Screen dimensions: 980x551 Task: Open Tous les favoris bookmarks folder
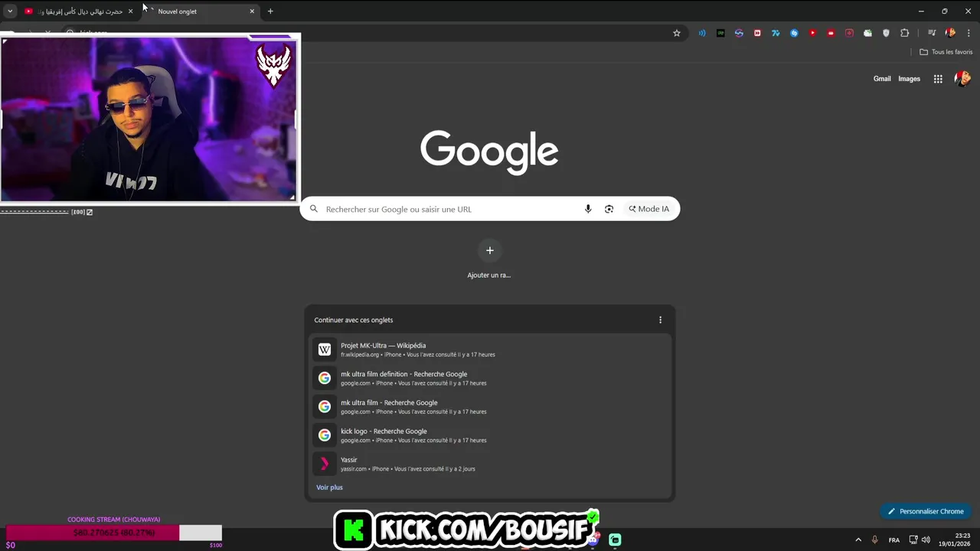[x=946, y=52]
